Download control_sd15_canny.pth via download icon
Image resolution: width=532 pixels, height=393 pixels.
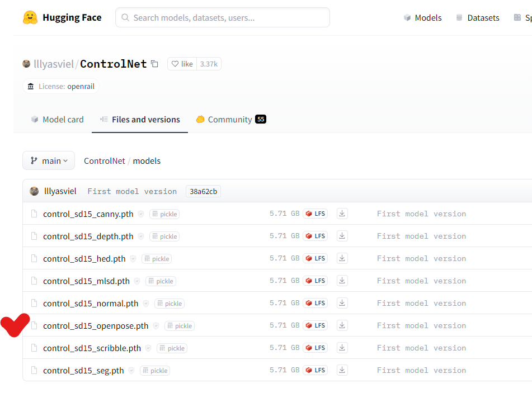342,214
